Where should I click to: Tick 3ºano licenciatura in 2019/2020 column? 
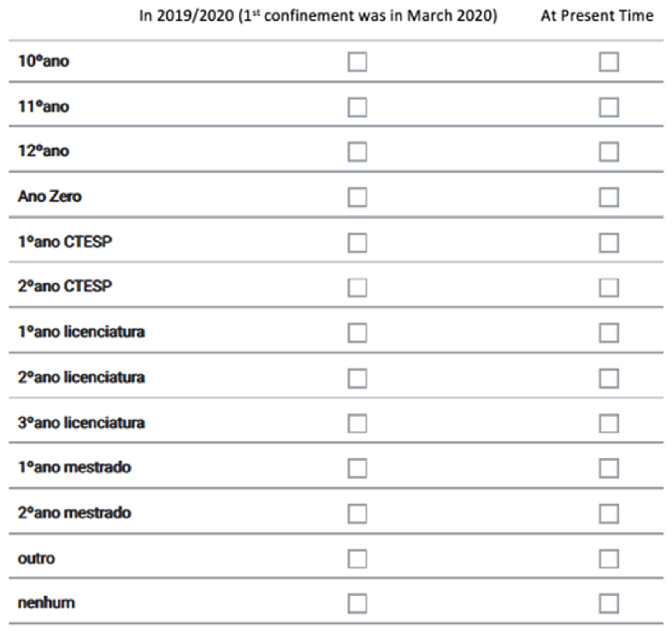tap(357, 423)
